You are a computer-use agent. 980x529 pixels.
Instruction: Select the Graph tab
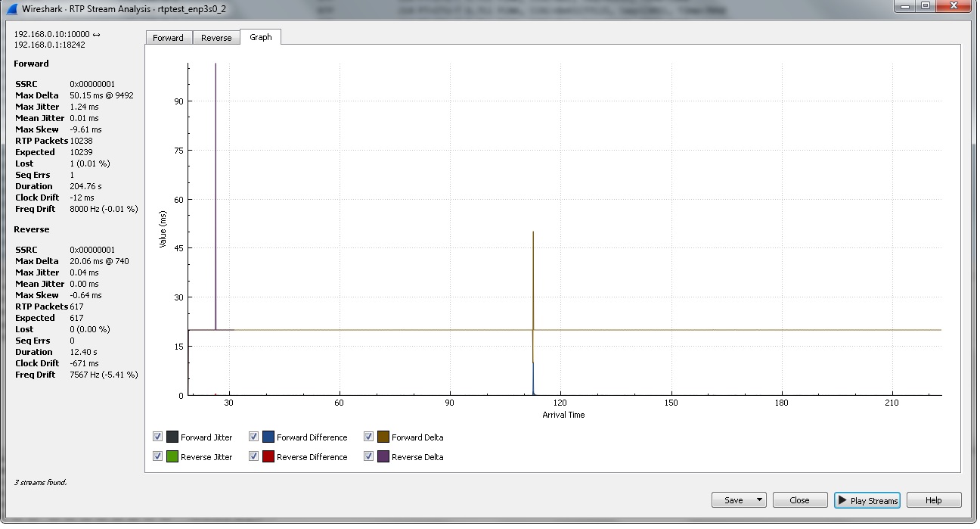pyautogui.click(x=260, y=37)
